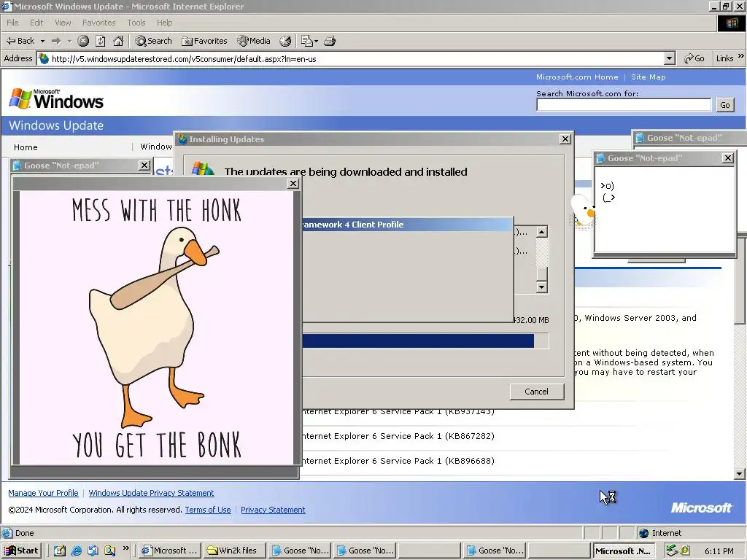Screen dimensions: 747x560
Task: Click Cancel in the Installing Updates dialog
Action: [536, 392]
